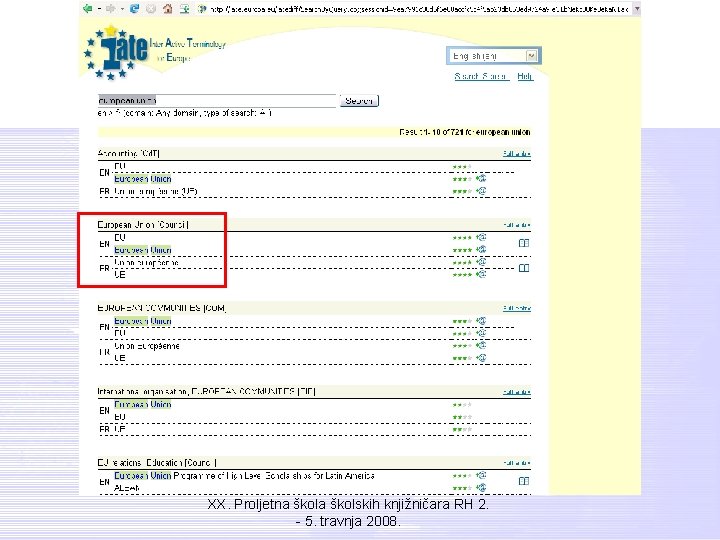The image size is (720, 540).
Task: Click the European Union Programme of High Level Scholarships term
Action: point(244,476)
